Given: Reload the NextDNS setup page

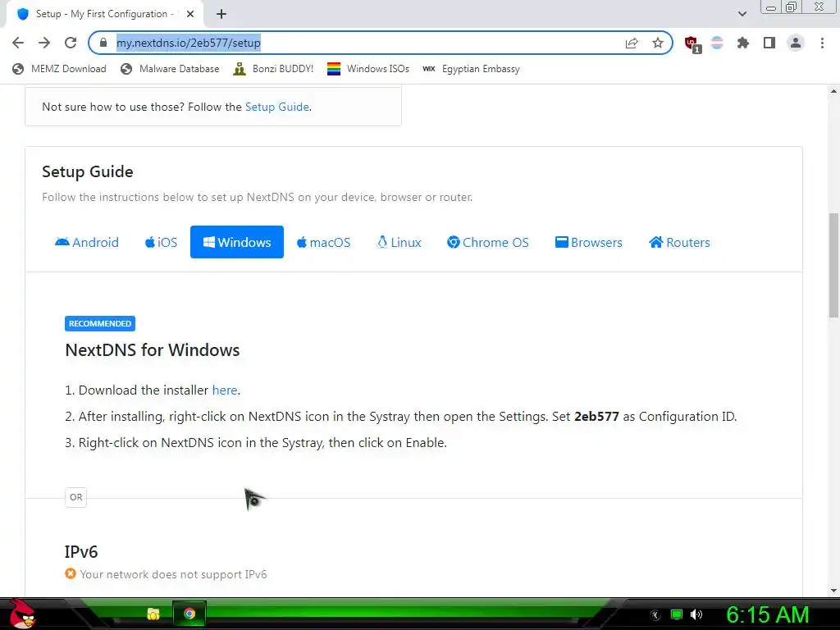Looking at the screenshot, I should click(x=71, y=43).
